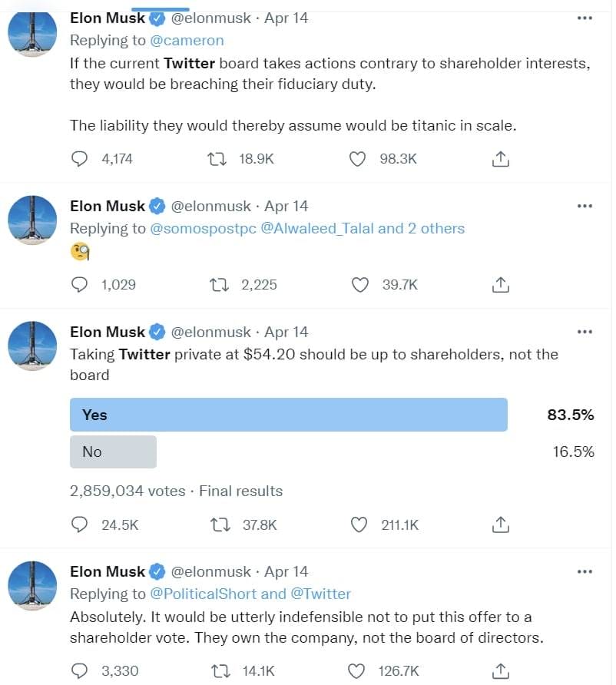Like the tweet about fiduciary duty
This screenshot has height=685, width=616.
[x=357, y=159]
